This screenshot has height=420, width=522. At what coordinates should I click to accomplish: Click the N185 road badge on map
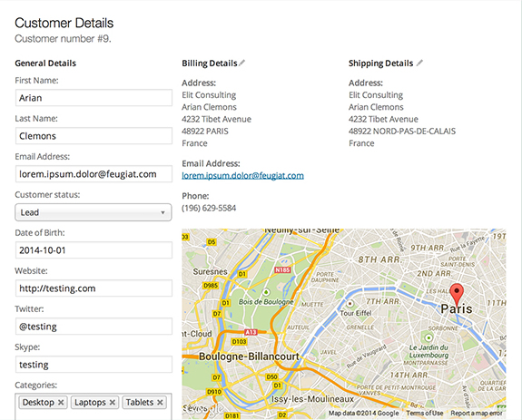coord(282,269)
